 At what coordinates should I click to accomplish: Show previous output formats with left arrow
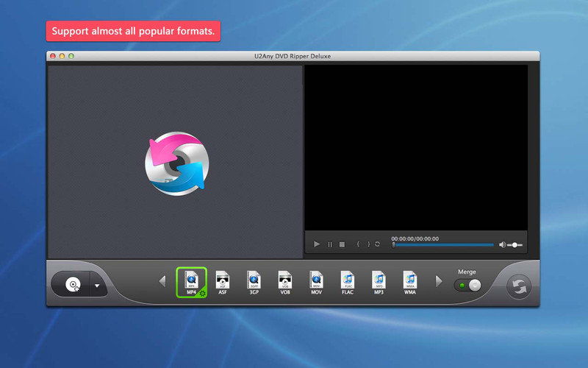[x=162, y=281]
